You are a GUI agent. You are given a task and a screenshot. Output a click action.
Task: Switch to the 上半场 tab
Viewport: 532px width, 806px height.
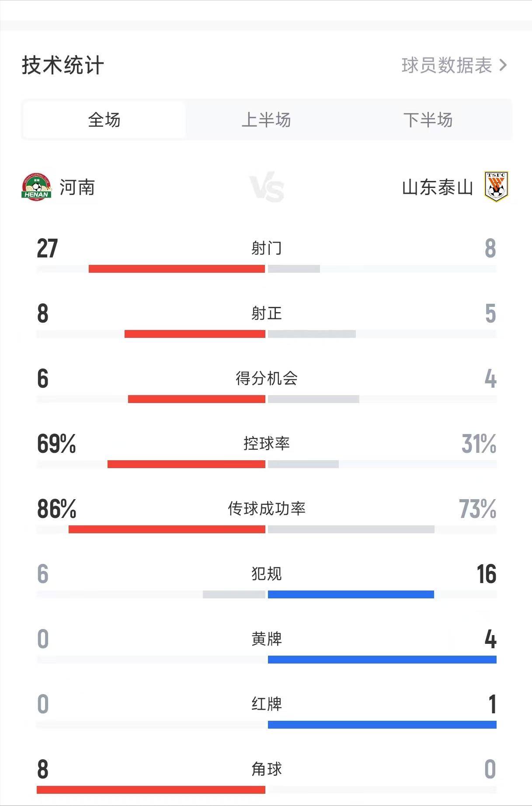point(266,120)
